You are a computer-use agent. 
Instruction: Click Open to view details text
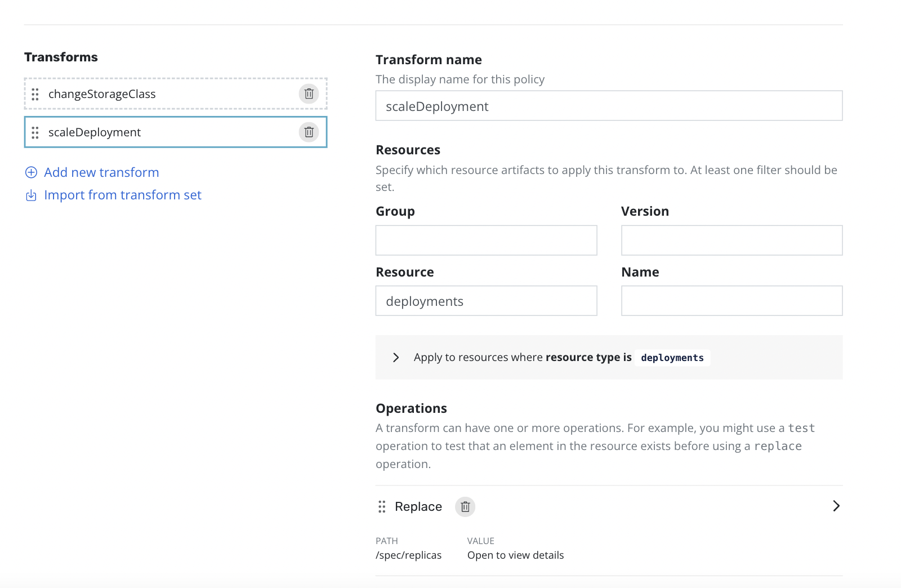(515, 555)
